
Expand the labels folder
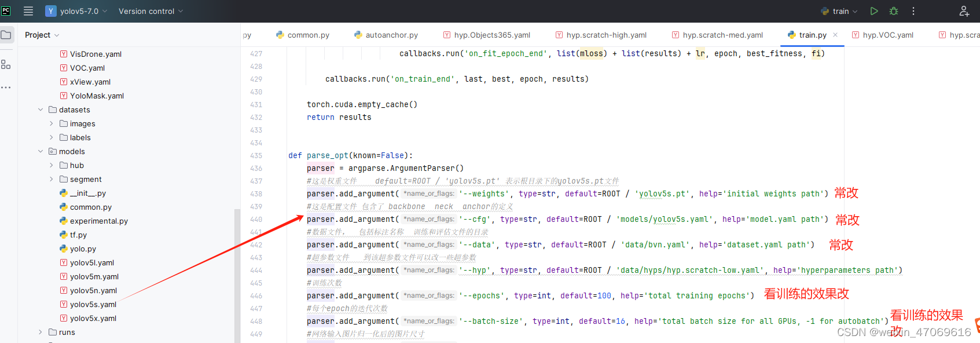pyautogui.click(x=52, y=137)
